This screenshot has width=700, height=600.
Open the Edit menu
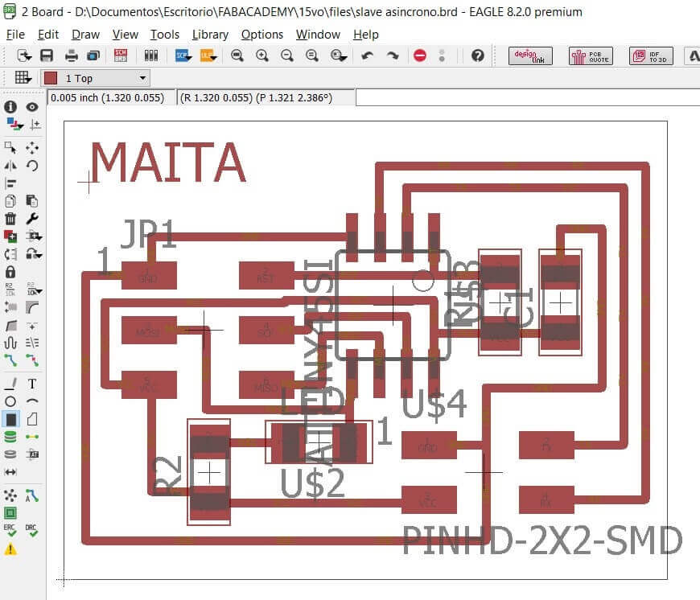[x=47, y=35]
